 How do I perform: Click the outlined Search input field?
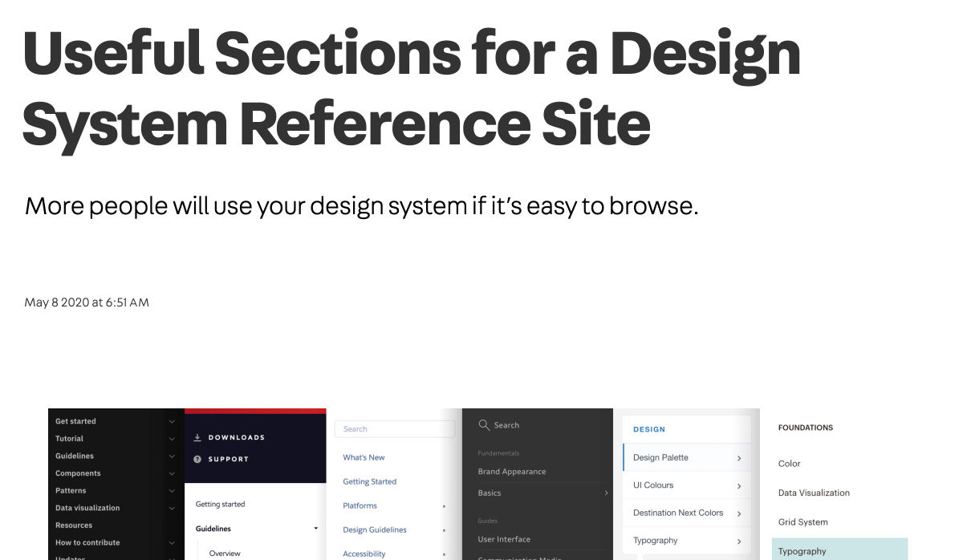coord(395,429)
